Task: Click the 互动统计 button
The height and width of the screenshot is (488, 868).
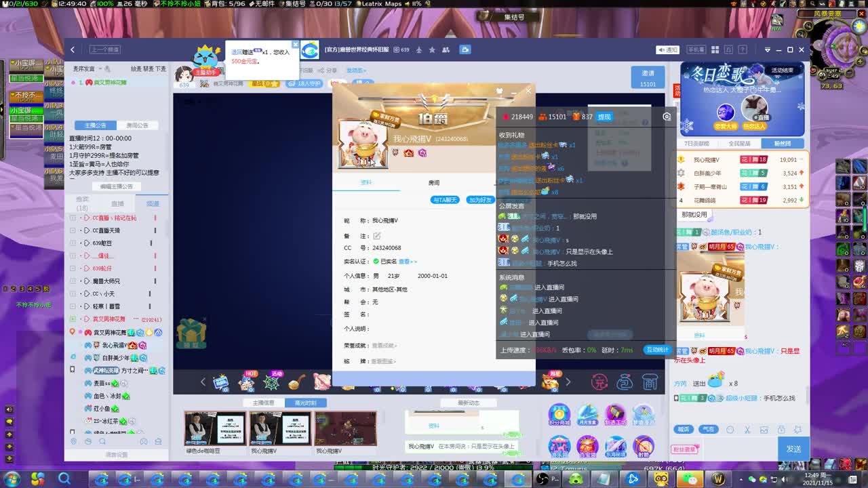Action: point(657,350)
